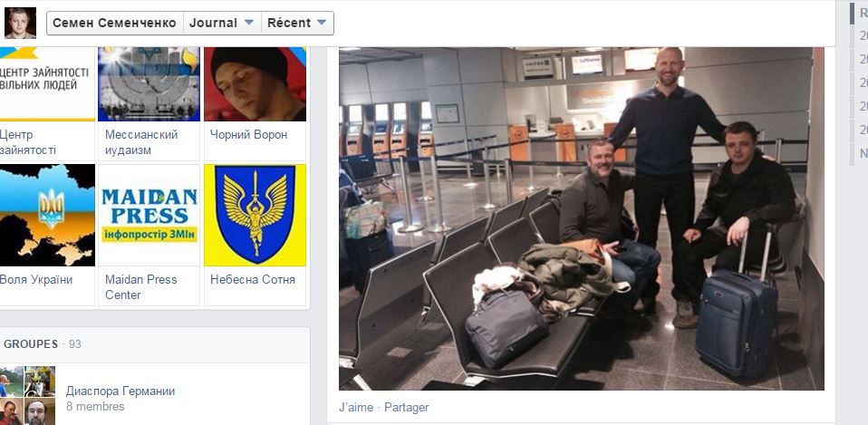Screen dimensions: 868x425
Task: Click the Диаспора Германии group avatar collage
Action: coord(28,395)
